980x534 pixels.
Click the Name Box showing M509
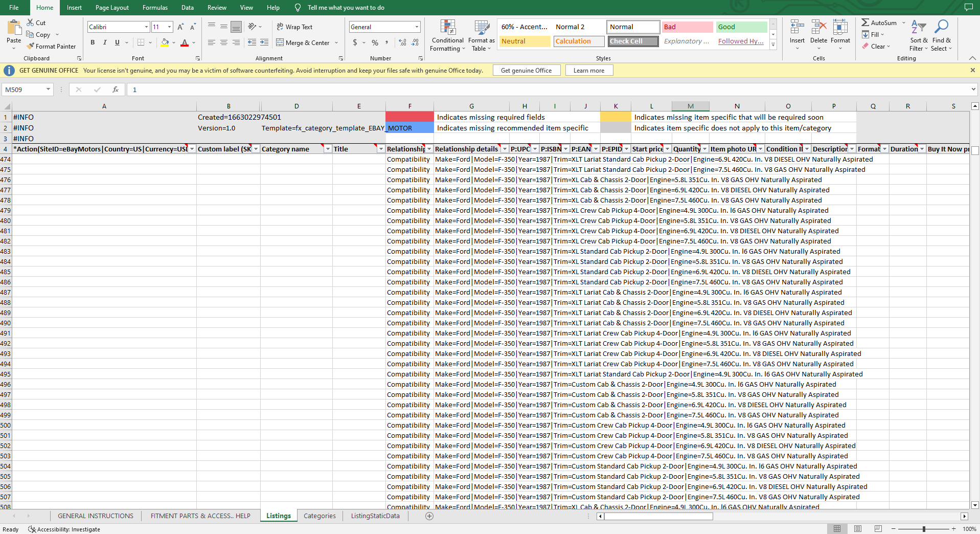28,90
